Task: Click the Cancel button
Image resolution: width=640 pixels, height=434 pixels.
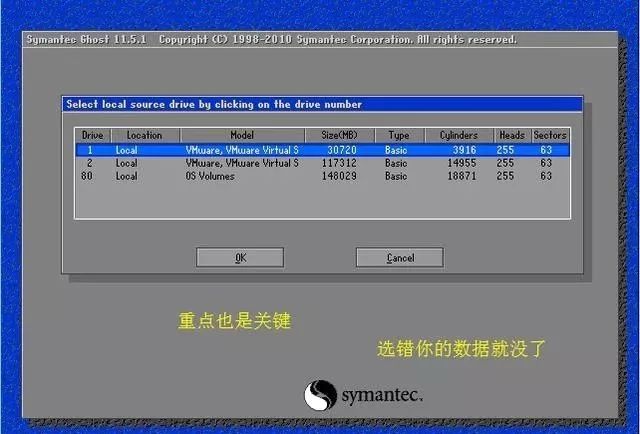Action: point(400,258)
